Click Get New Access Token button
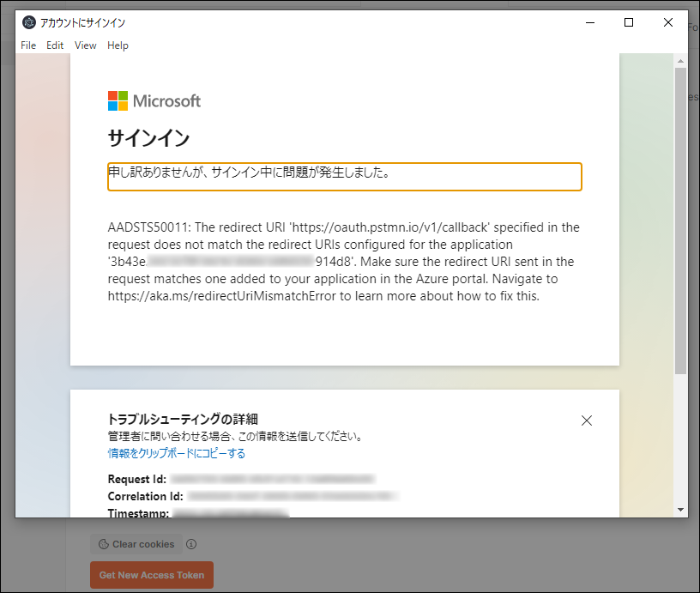The height and width of the screenshot is (593, 700). tap(152, 575)
